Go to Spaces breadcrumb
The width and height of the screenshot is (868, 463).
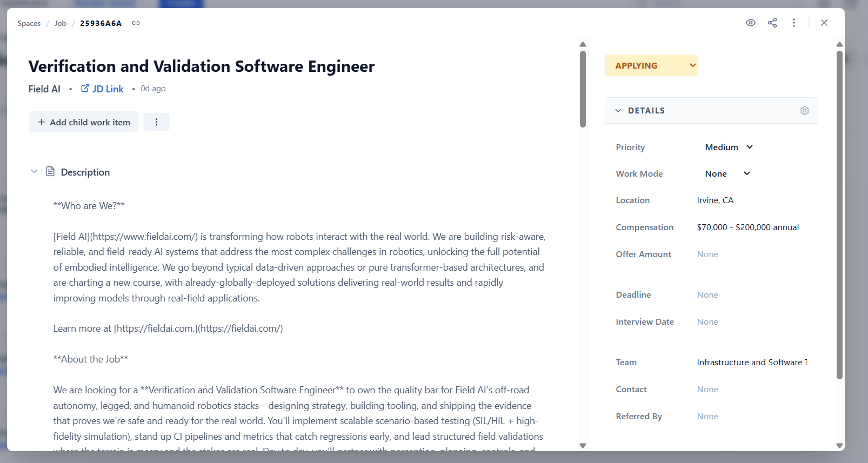(x=29, y=23)
